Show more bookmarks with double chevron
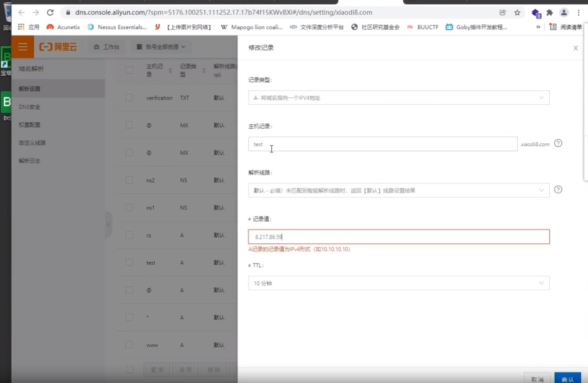The width and height of the screenshot is (588, 383). tap(538, 27)
